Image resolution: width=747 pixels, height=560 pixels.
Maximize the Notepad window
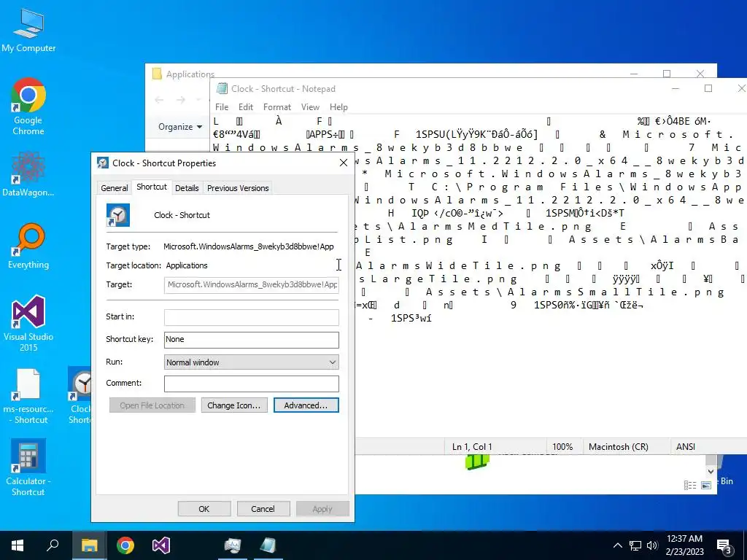click(x=708, y=88)
